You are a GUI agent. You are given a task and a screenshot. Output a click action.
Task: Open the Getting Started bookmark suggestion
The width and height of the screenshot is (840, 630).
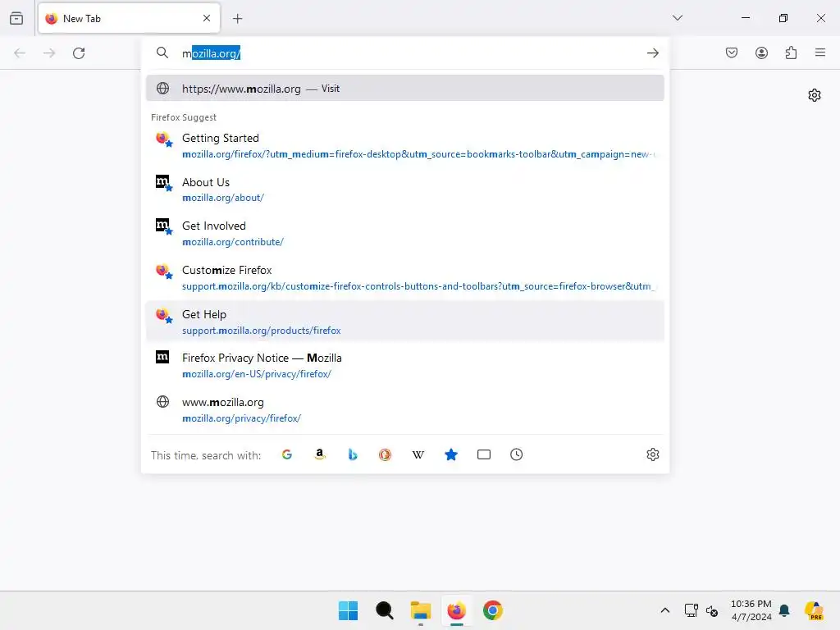pos(405,146)
